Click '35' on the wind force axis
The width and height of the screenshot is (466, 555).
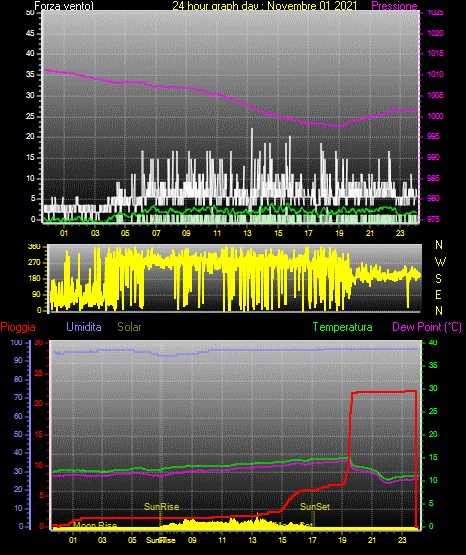pyautogui.click(x=30, y=74)
